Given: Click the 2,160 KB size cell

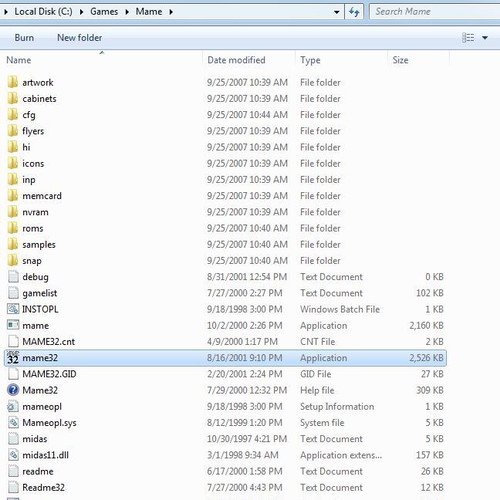Looking at the screenshot, I should pos(426,325).
